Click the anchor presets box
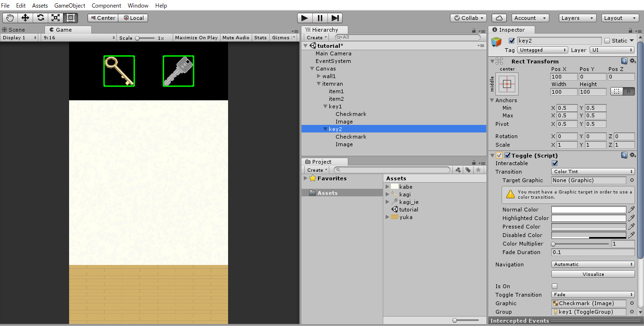644x326 pixels. pyautogui.click(x=507, y=84)
